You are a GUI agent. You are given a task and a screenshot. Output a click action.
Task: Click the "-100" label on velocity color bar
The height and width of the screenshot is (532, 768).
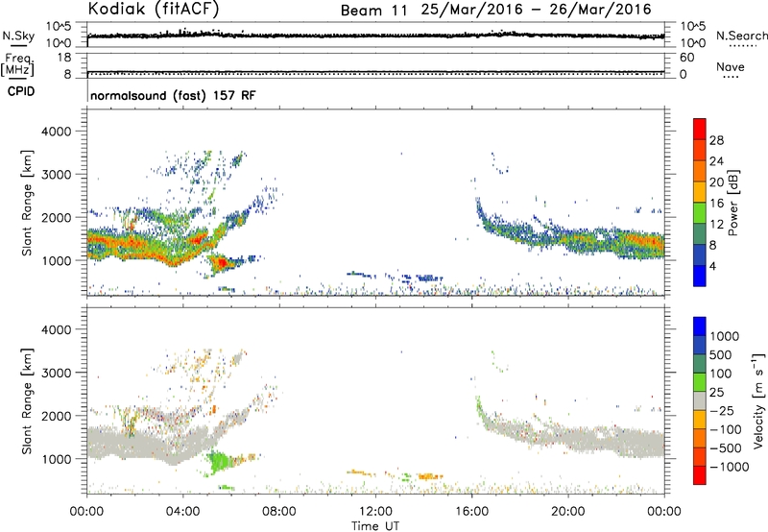[726, 429]
